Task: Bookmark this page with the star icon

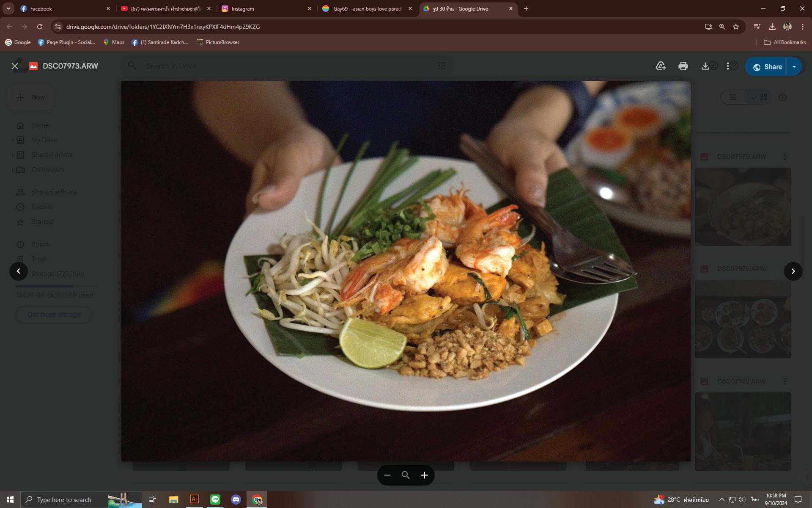Action: click(736, 27)
